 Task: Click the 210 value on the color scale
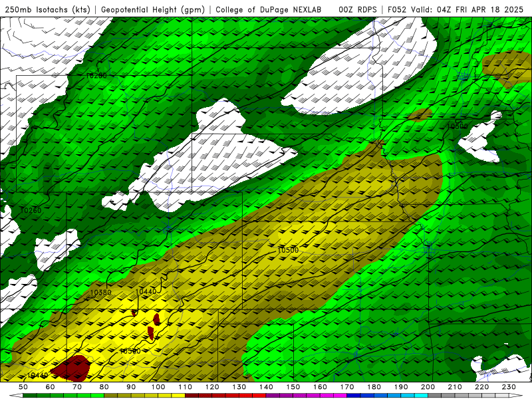coord(455,387)
